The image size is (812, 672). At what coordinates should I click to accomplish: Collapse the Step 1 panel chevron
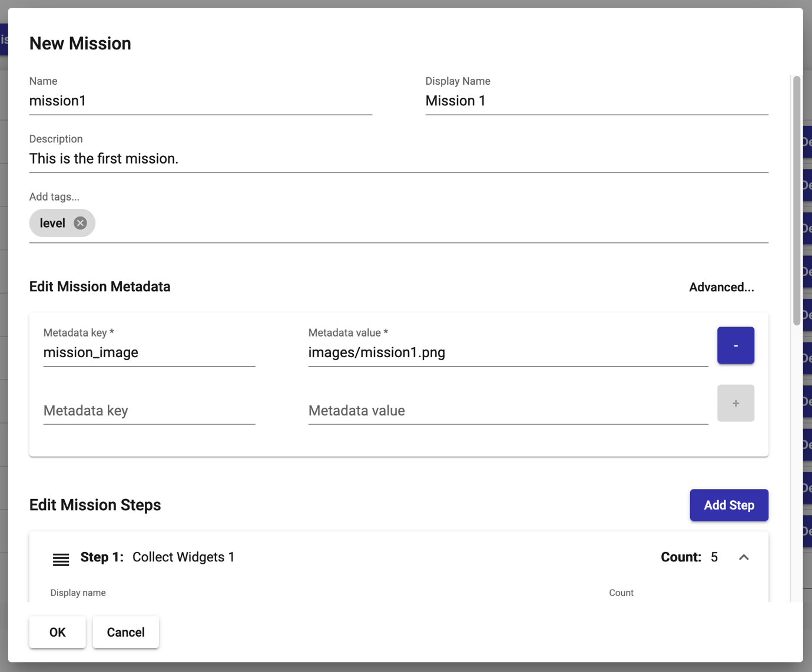pos(744,557)
